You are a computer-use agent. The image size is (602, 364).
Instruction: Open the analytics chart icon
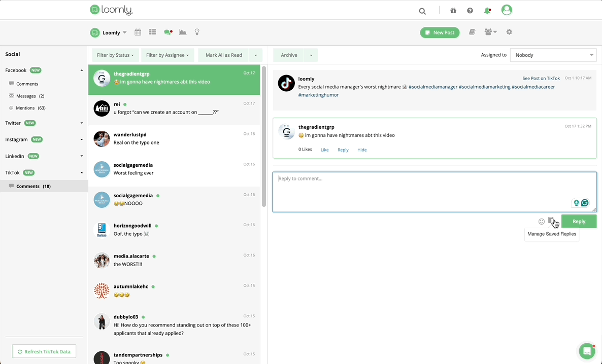pos(182,32)
